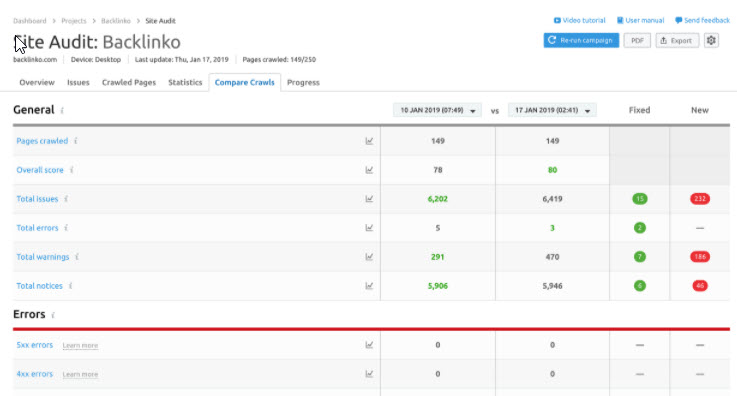Go to Backlinko in the breadcrumb
Screen dimensions: 737x396
pos(116,21)
